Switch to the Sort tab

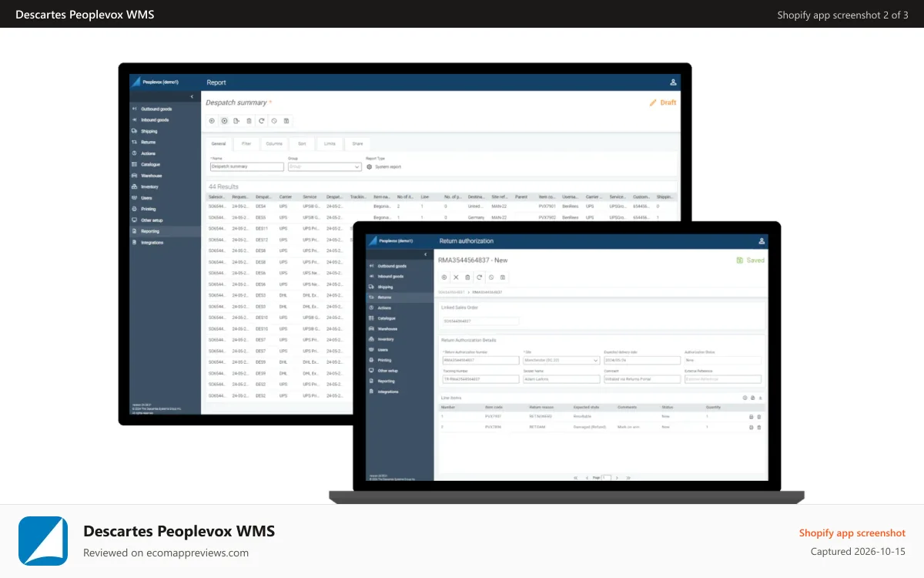[x=302, y=143]
